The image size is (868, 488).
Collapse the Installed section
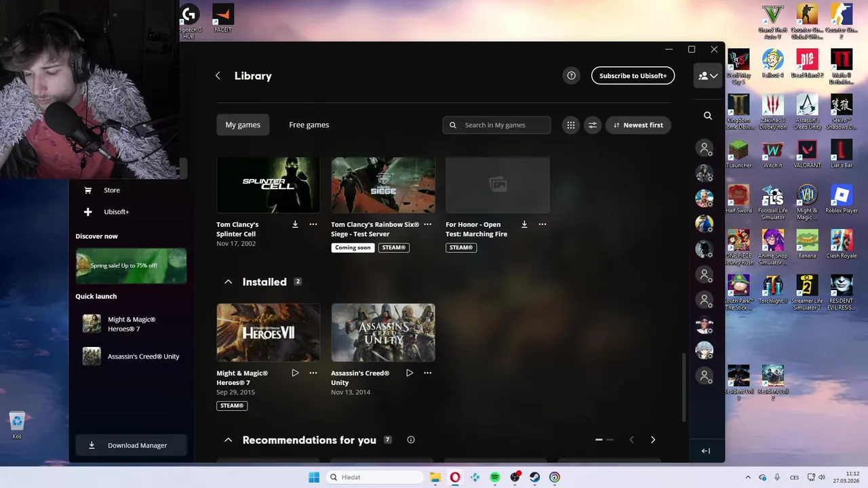pyautogui.click(x=229, y=282)
